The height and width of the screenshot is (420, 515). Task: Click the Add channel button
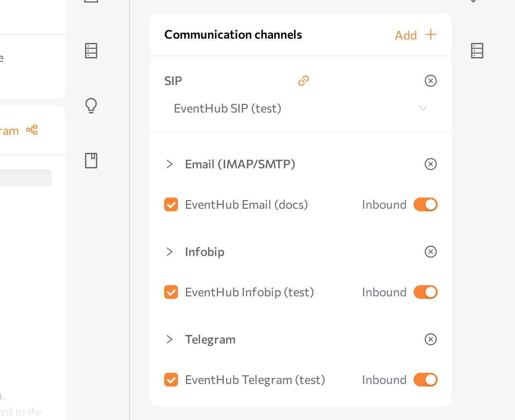tap(415, 35)
